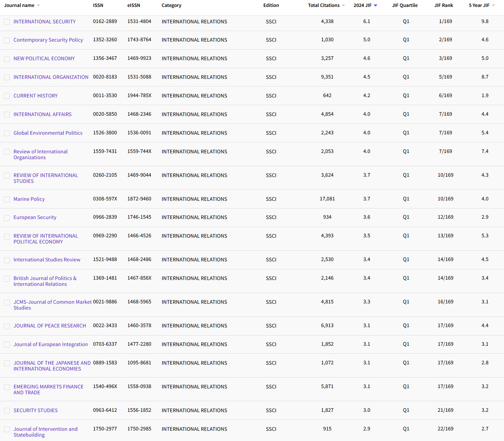Open Review of International Organizations link
Screen dimensions: 504x441
point(41,154)
